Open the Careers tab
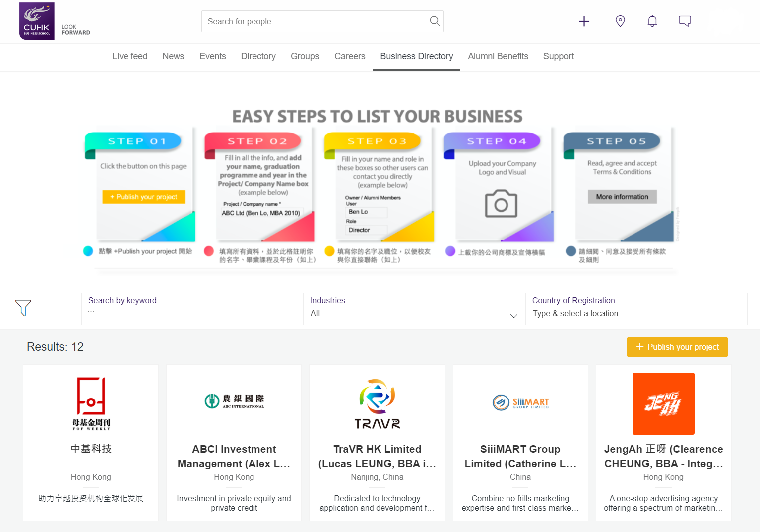 click(x=350, y=56)
